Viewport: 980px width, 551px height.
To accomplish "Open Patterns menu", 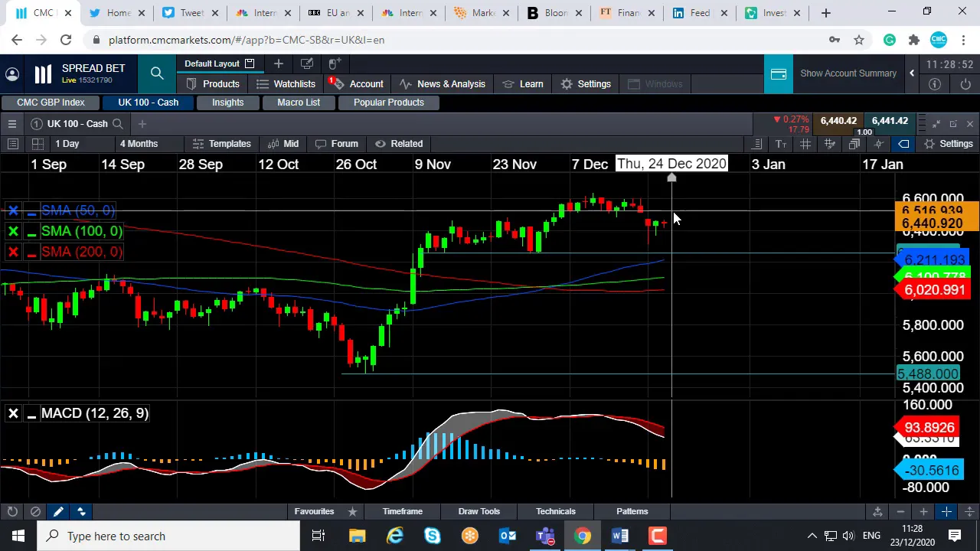I will point(632,511).
